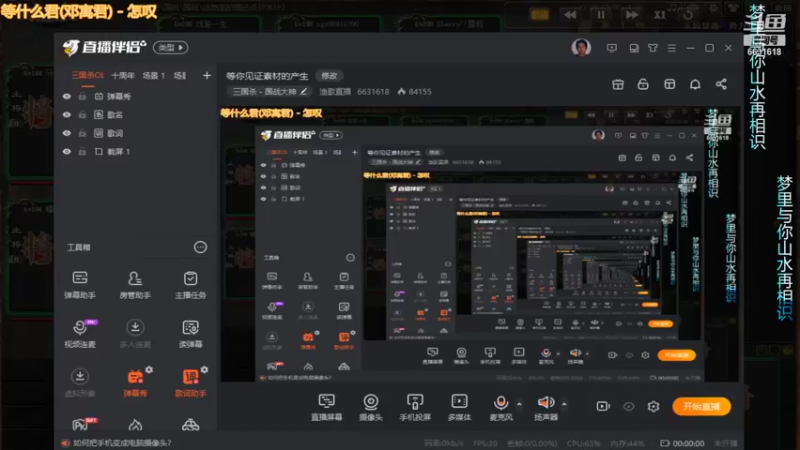Image resolution: width=800 pixels, height=450 pixels.
Task: Add 摄像头 camera source
Action: (370, 407)
